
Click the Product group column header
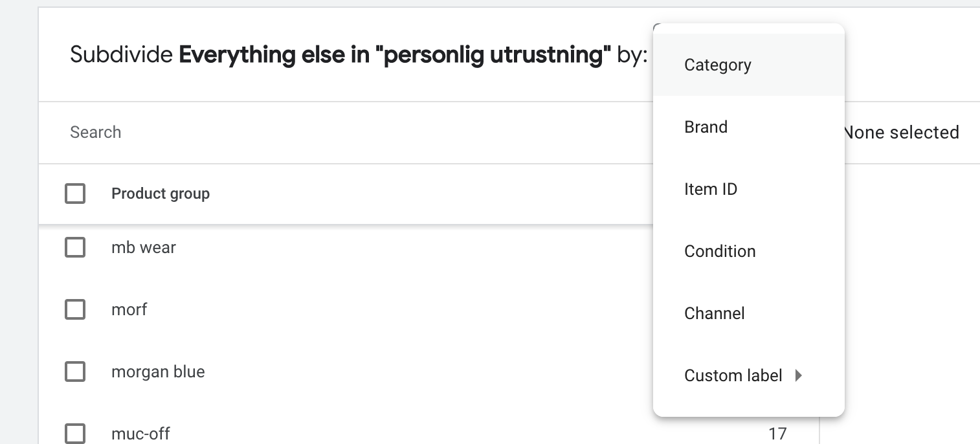coord(161,194)
